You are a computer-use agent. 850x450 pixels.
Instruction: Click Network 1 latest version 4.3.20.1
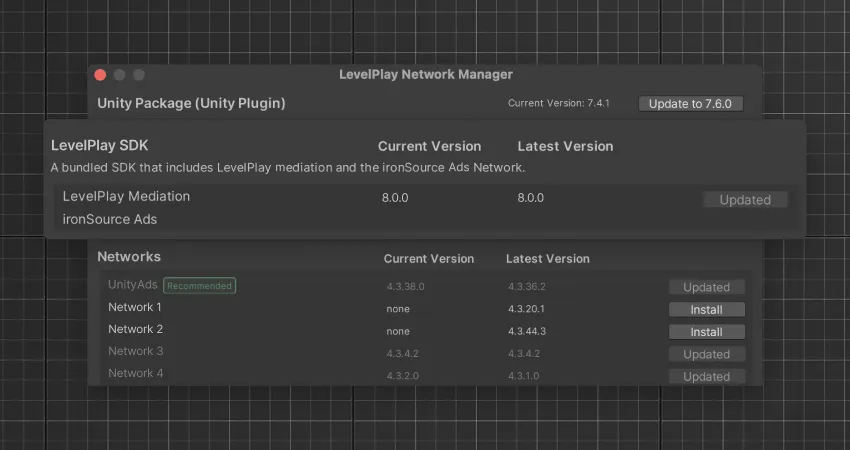pyautogui.click(x=526, y=309)
